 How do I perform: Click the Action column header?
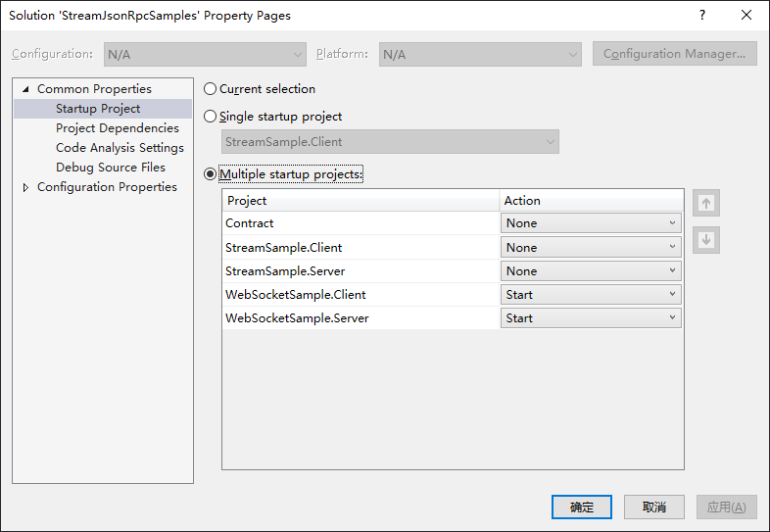point(592,201)
